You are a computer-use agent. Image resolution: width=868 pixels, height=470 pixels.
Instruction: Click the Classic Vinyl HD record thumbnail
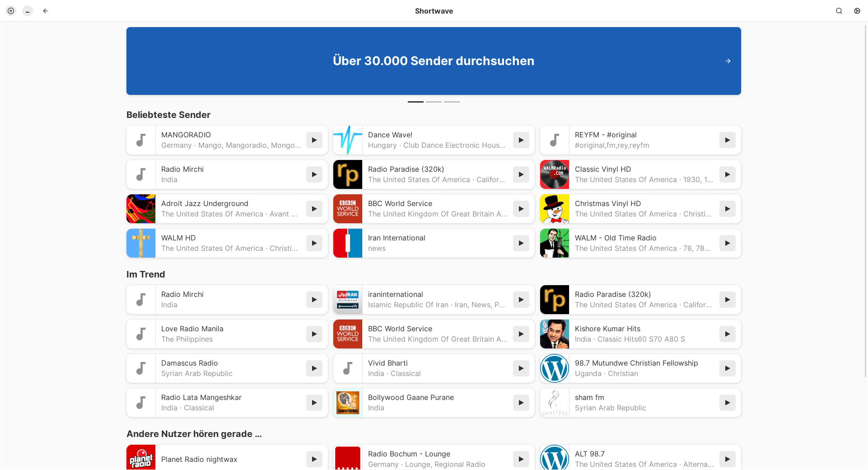pyautogui.click(x=555, y=174)
